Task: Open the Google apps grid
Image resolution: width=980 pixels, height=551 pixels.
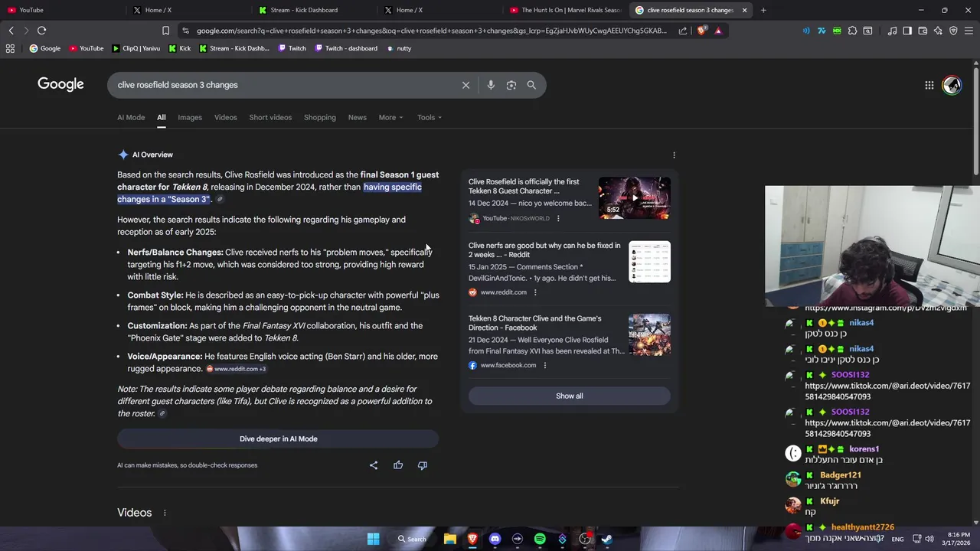Action: pos(929,85)
